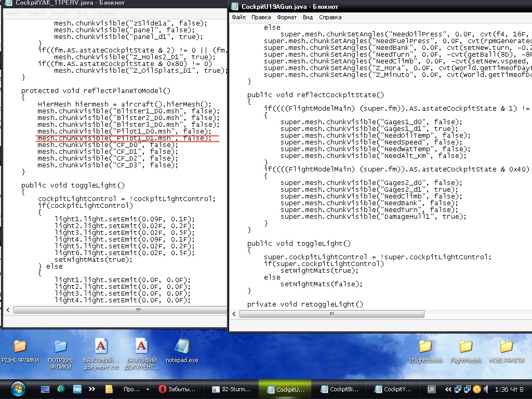
Task: Open the Start menu orb
Action: [17, 389]
